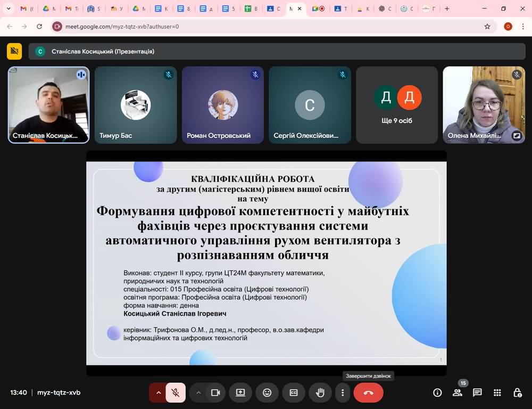Open the emoji reactions icon
This screenshot has height=409, width=532.
pyautogui.click(x=267, y=392)
